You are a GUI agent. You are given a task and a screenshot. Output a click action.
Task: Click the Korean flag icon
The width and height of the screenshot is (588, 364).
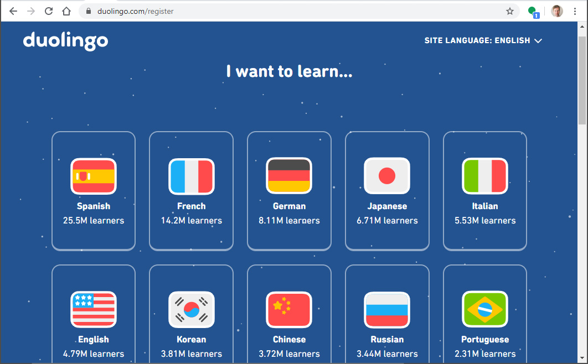click(x=191, y=309)
